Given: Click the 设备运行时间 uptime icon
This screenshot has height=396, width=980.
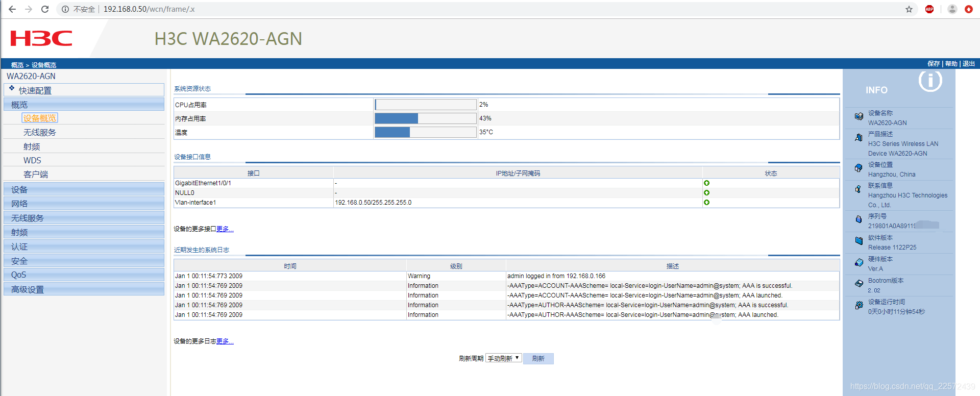Looking at the screenshot, I should pyautogui.click(x=859, y=305).
